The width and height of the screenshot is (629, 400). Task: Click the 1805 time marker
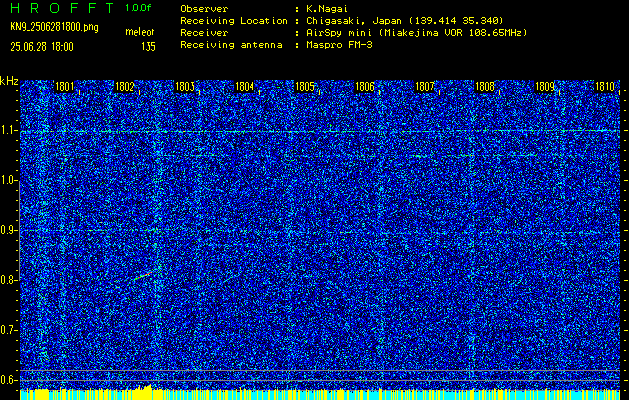coord(304,87)
